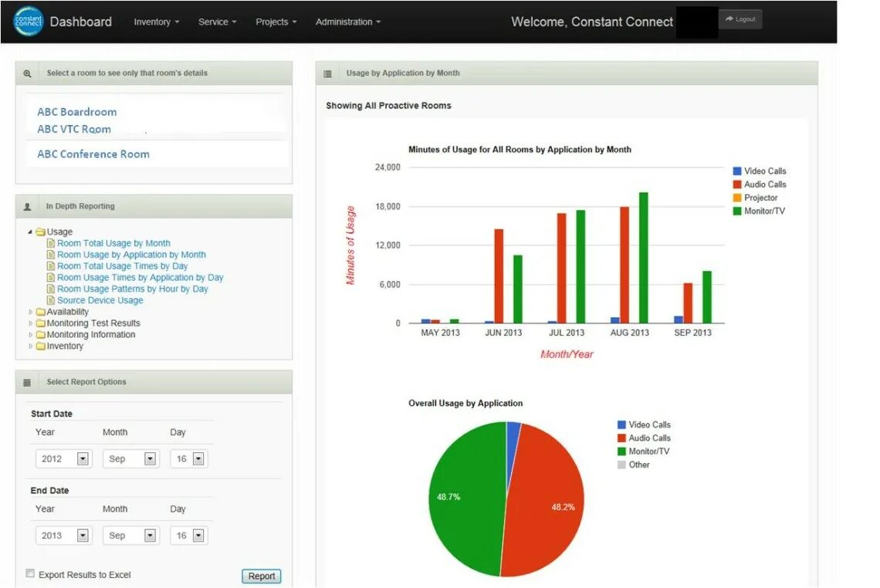Click Other gray swatch in pie legend

pos(621,465)
